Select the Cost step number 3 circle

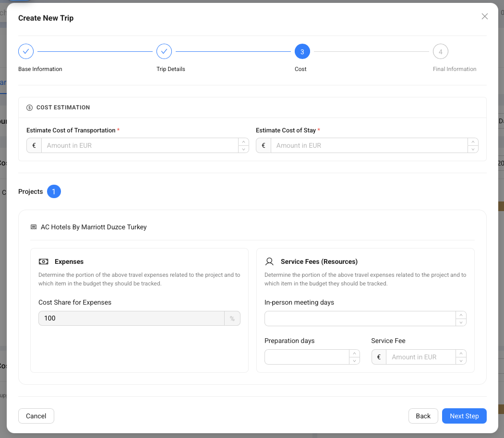(302, 51)
